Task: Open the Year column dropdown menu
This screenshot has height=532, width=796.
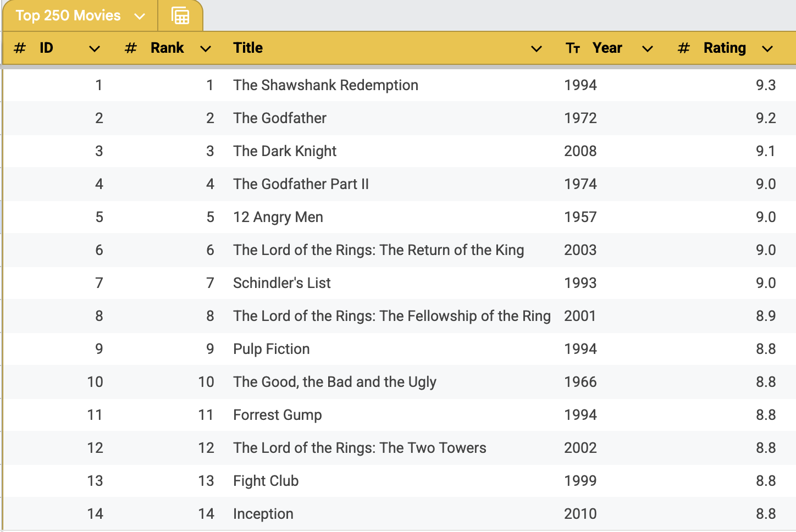Action: 648,48
